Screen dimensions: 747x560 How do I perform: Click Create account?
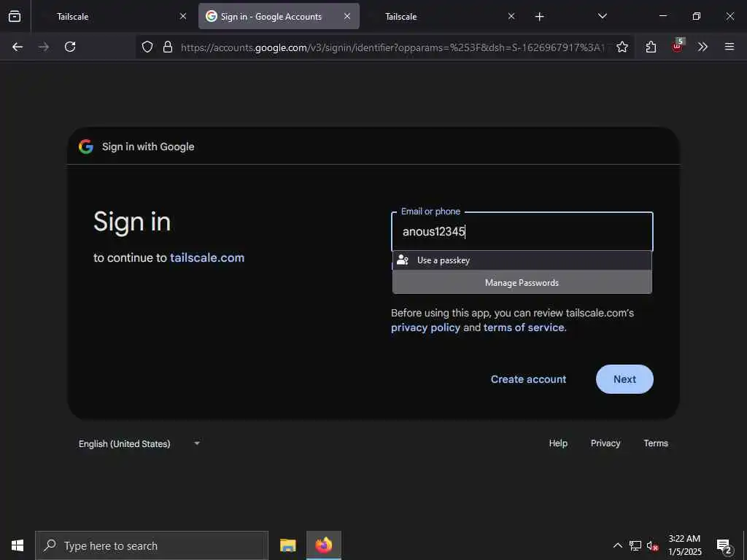point(528,379)
